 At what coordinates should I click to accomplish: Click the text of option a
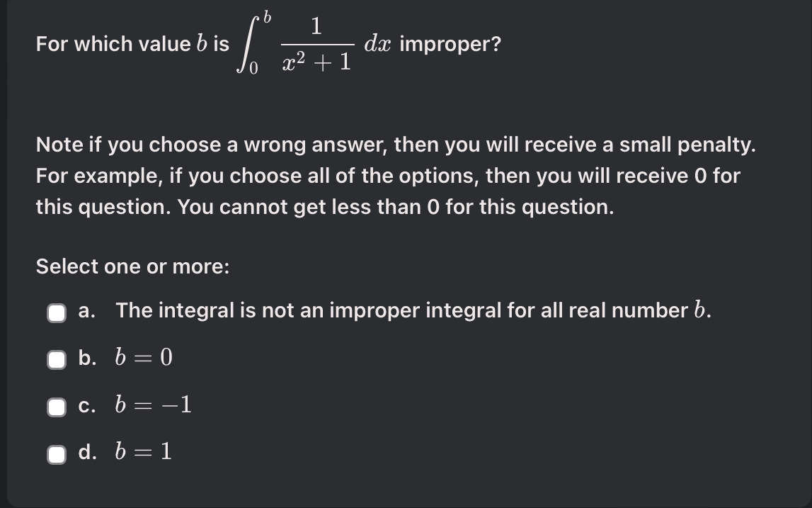click(354, 310)
